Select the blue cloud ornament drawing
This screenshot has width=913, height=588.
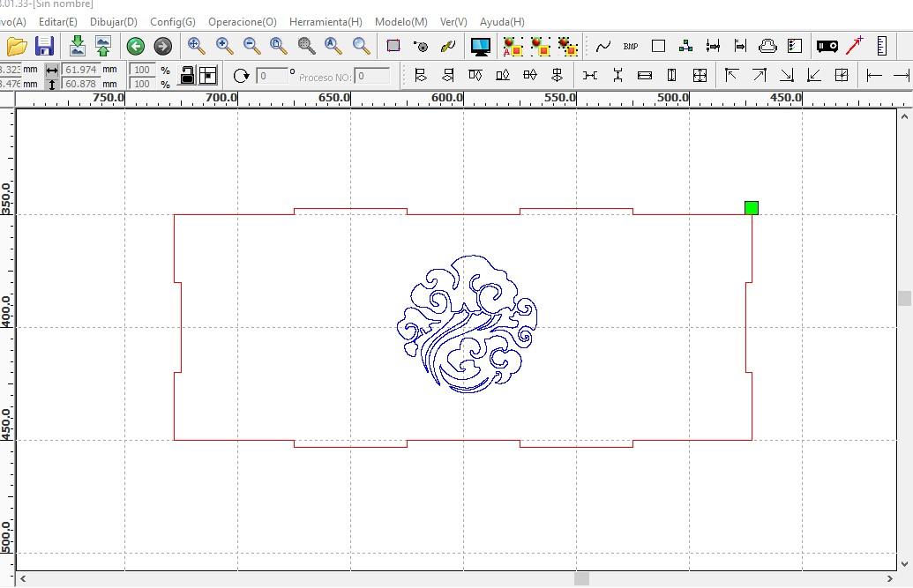pos(467,324)
